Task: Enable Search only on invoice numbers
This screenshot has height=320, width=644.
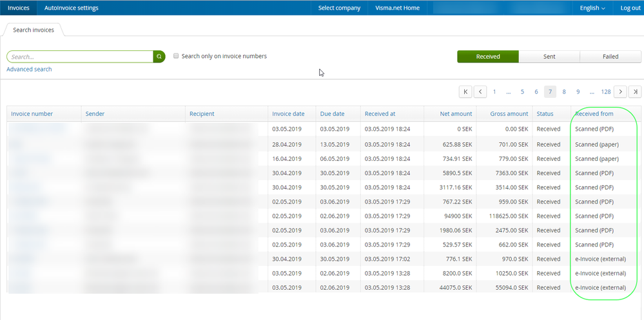Action: click(176, 56)
